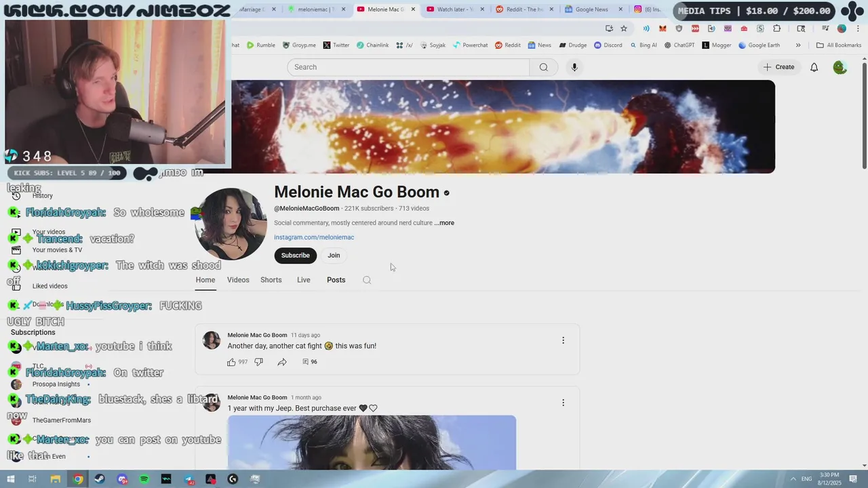Viewport: 868px width, 488px height.
Task: Open comments on the cat fight post
Action: 310,362
